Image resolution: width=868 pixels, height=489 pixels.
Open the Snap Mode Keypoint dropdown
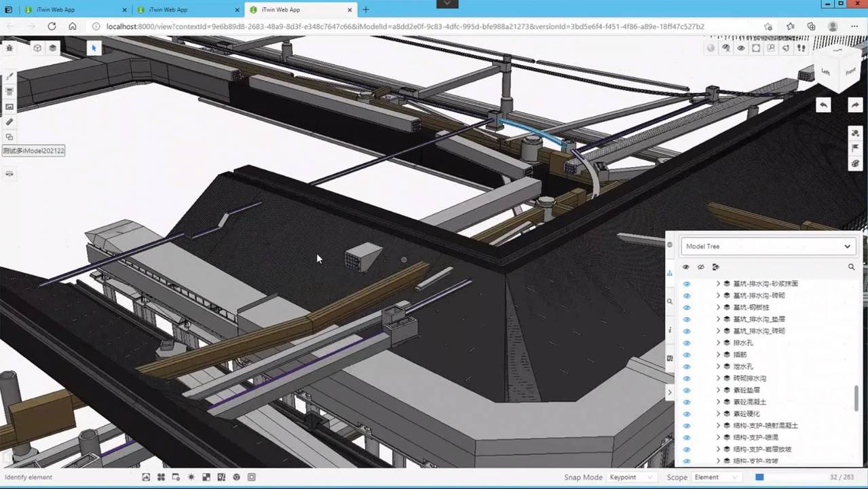(x=630, y=477)
